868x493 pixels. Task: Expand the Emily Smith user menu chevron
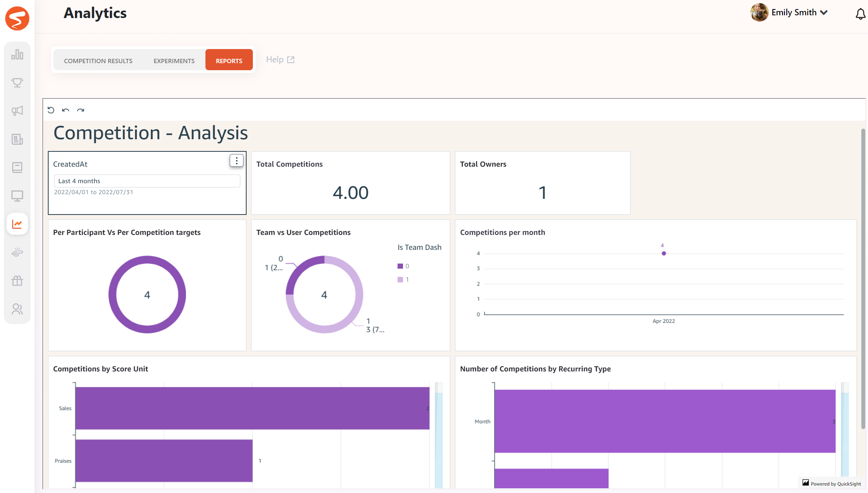[x=824, y=13]
